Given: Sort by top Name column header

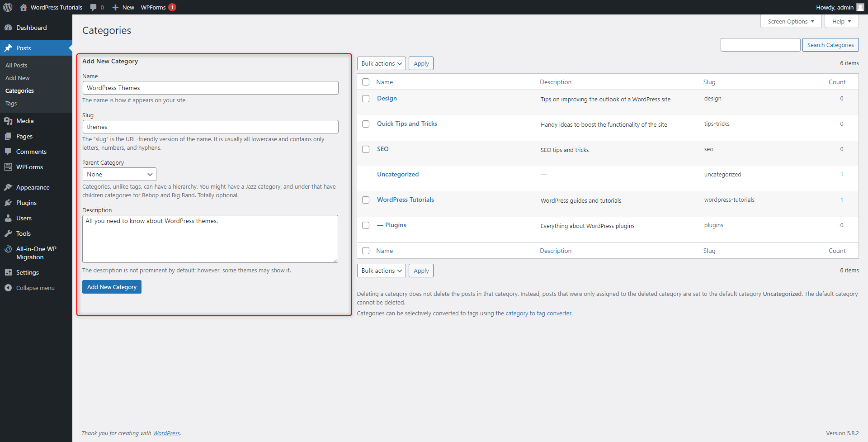Looking at the screenshot, I should 385,82.
